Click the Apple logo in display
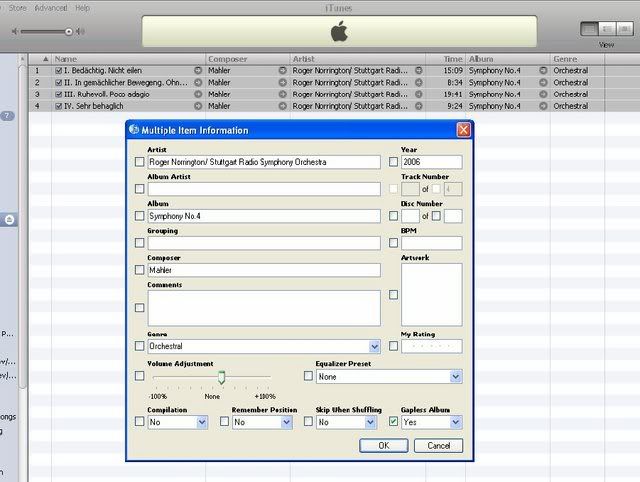Screen dimensions: 640x482 click(x=339, y=31)
